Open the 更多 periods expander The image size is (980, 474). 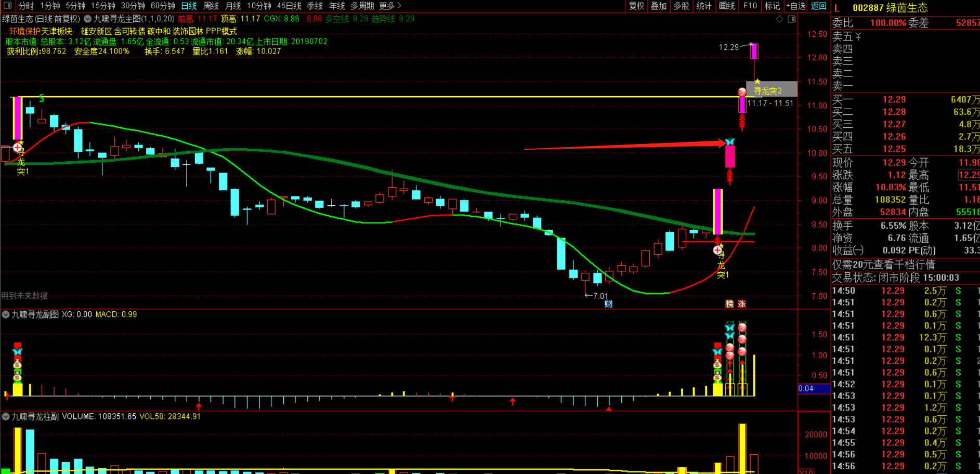pos(390,6)
